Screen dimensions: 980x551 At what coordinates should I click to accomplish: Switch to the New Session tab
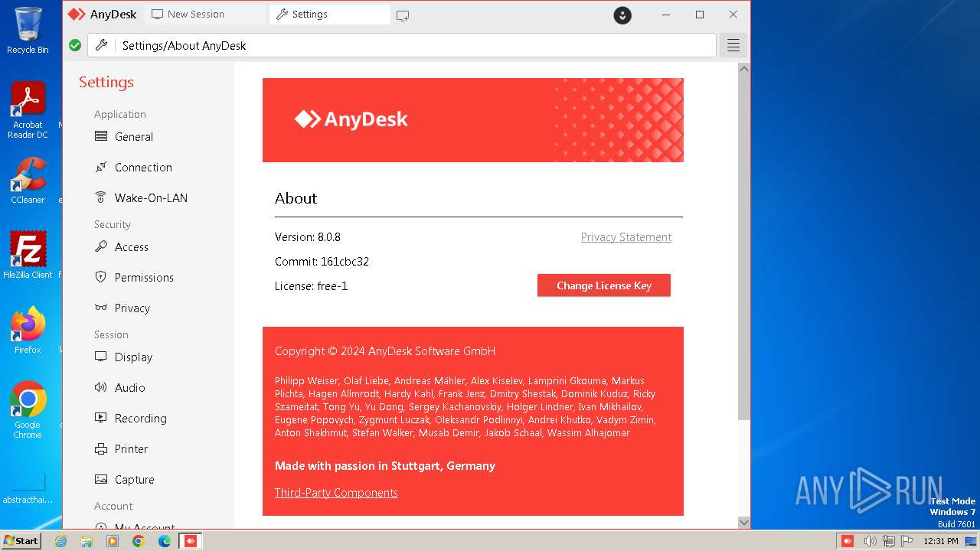coord(204,15)
